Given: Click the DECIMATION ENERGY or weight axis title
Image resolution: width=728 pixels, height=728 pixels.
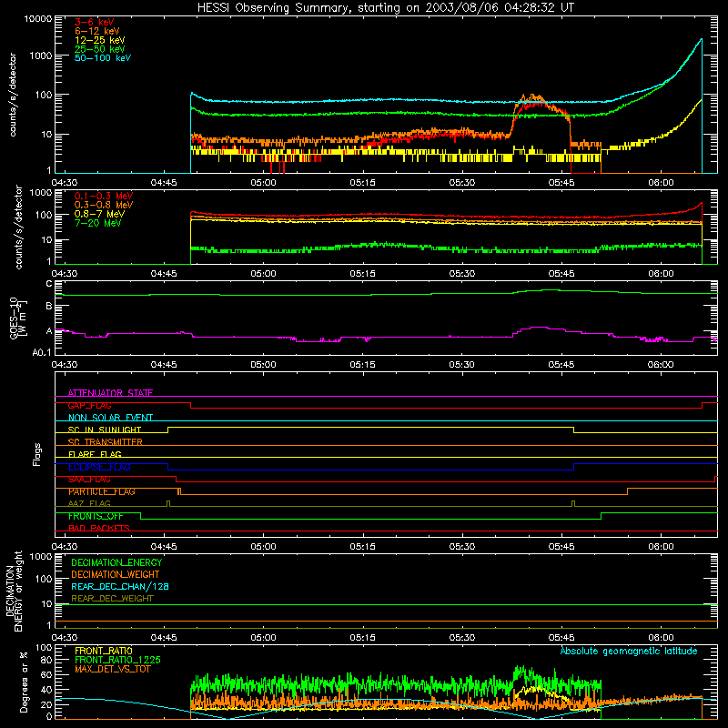Looking at the screenshot, I should tap(14, 591).
